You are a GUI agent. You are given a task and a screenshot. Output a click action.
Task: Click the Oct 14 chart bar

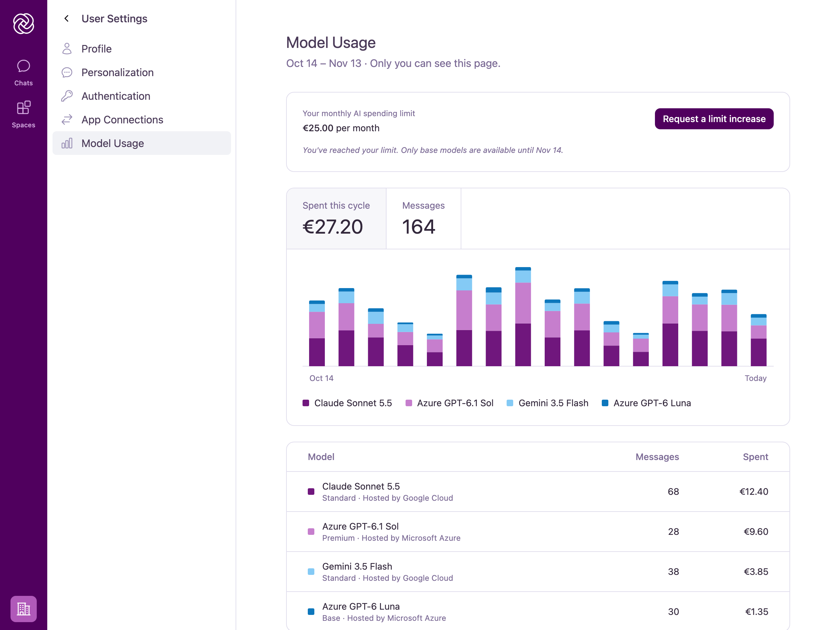coord(317,333)
